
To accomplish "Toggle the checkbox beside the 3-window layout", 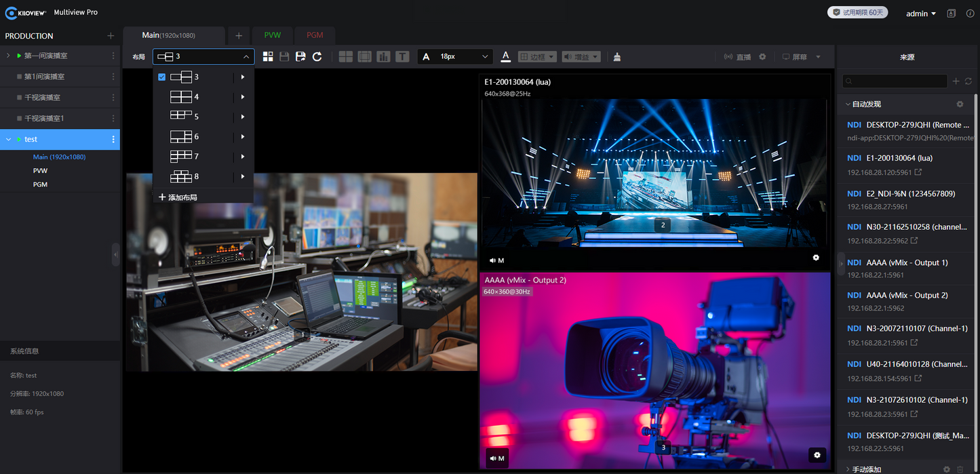I will coord(161,77).
